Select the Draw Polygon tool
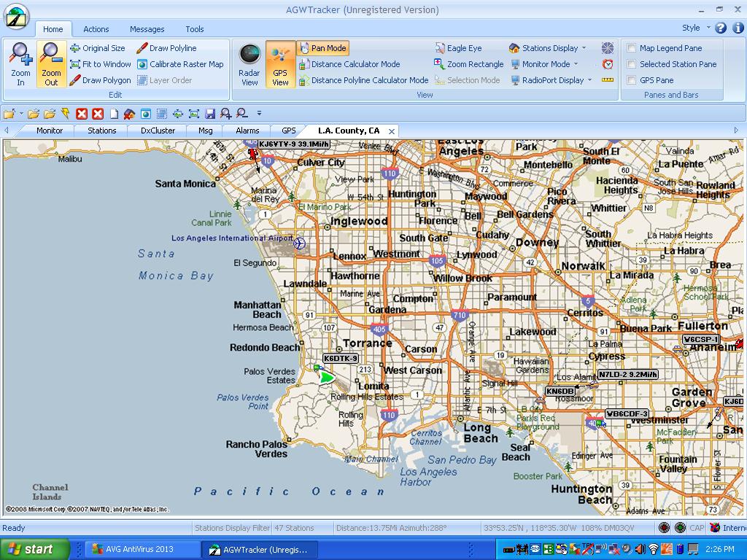The width and height of the screenshot is (747, 560). pos(101,80)
